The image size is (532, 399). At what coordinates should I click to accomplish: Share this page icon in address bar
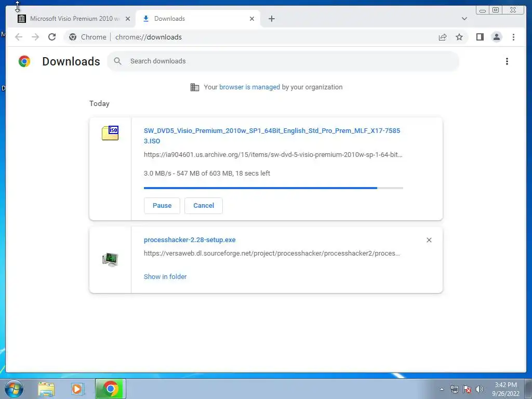pos(443,37)
